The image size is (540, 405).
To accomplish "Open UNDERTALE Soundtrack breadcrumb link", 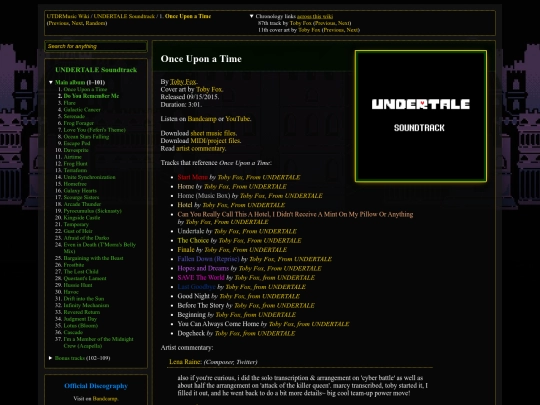I will (x=124, y=16).
